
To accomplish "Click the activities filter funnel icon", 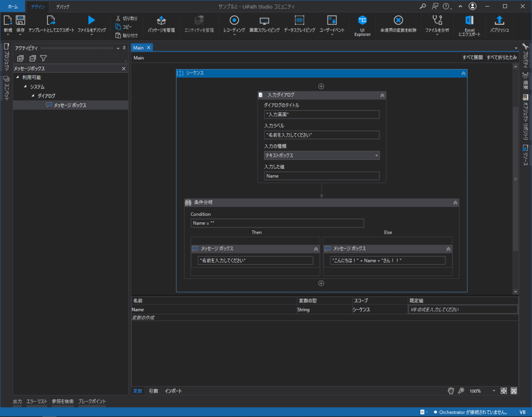I will coord(43,58).
